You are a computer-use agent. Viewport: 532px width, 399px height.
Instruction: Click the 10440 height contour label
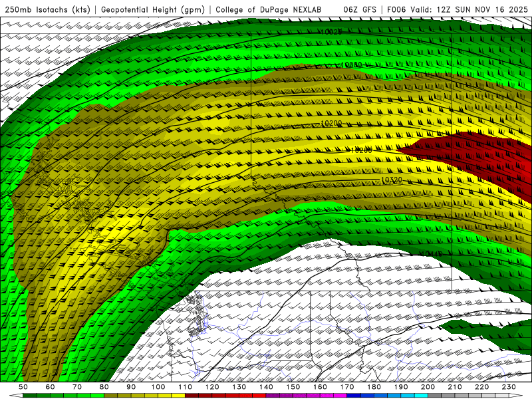coord(431,254)
